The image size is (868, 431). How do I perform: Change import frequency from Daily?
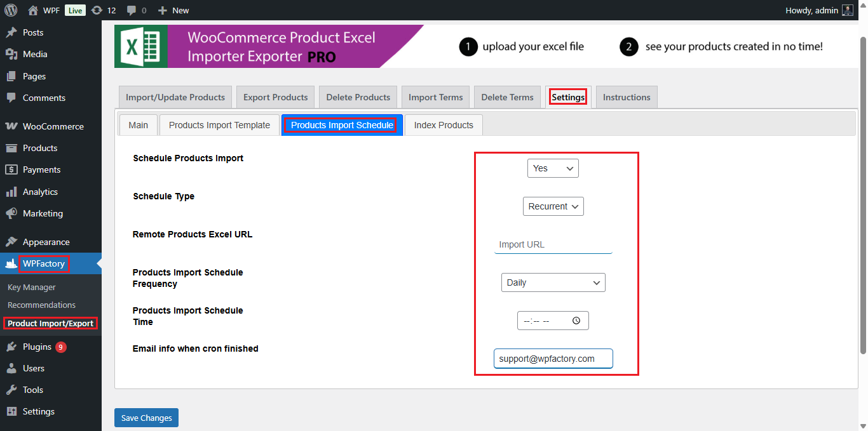click(552, 282)
